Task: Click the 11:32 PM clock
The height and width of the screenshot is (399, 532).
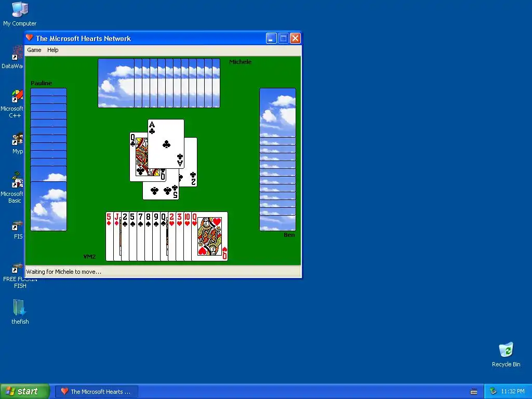Action: pyautogui.click(x=513, y=392)
